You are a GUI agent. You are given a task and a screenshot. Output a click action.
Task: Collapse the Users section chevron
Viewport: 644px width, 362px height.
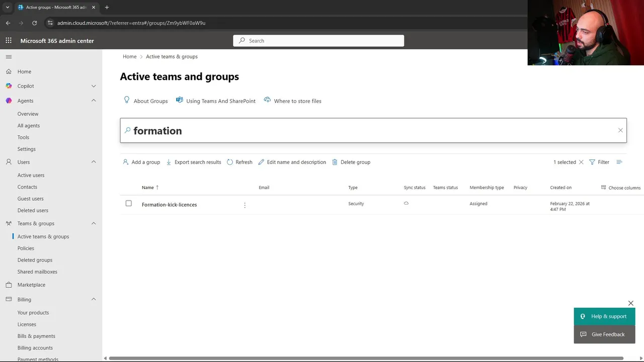tap(94, 162)
